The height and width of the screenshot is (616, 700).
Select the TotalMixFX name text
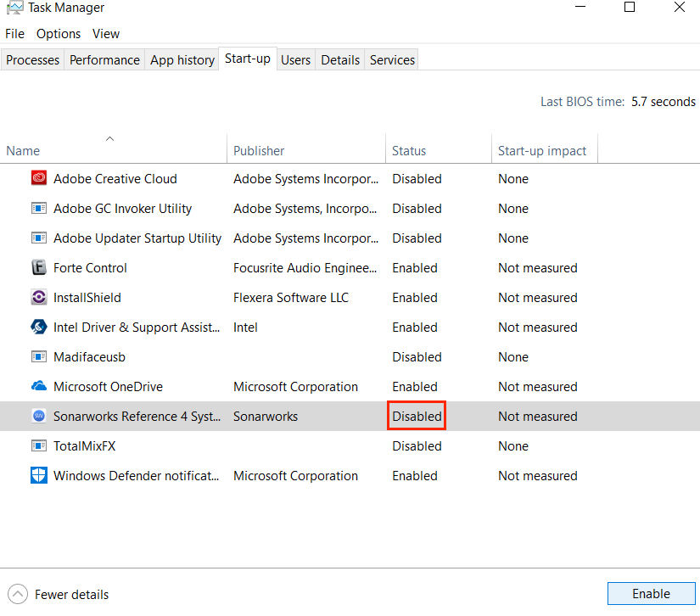(84, 446)
